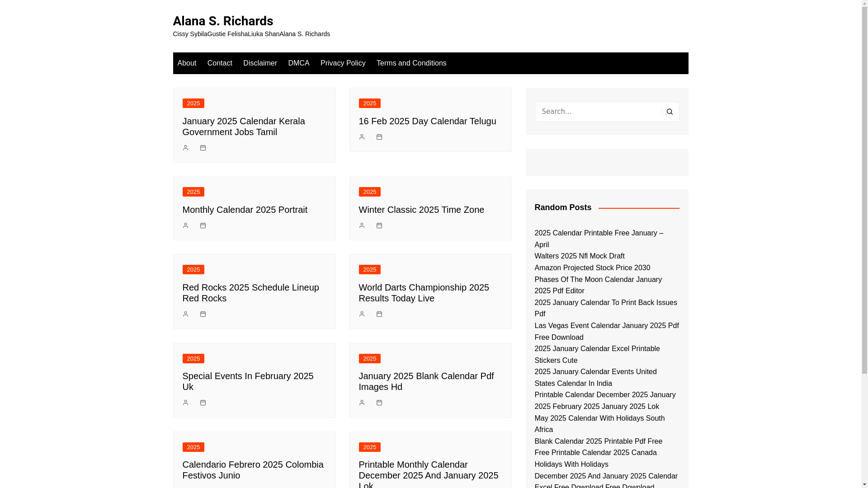Click 2025 tag on World Darts card

click(x=370, y=270)
